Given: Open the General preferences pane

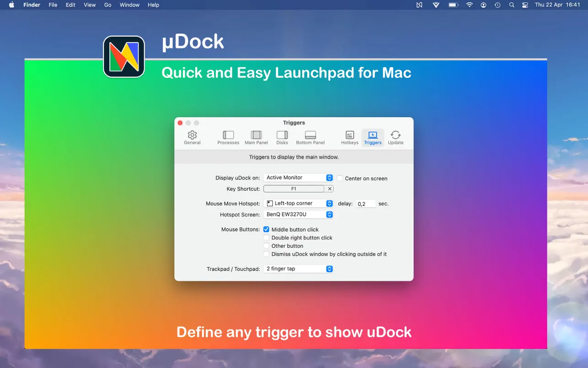Looking at the screenshot, I should [192, 137].
